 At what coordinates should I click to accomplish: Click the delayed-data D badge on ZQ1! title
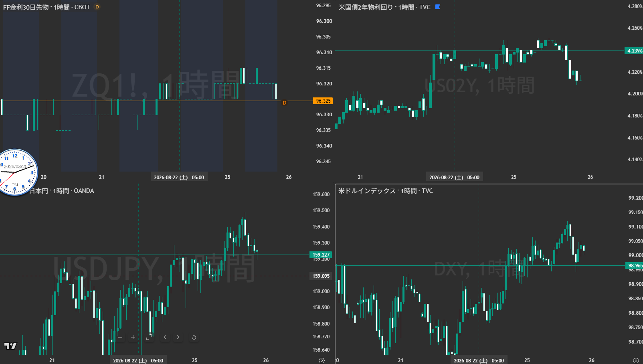97,7
